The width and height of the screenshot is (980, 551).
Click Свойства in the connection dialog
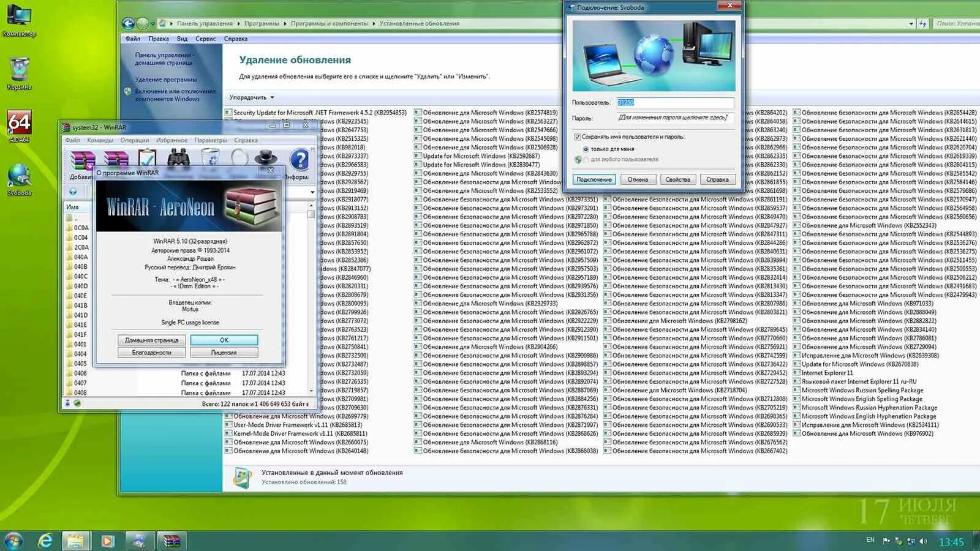pos(677,179)
